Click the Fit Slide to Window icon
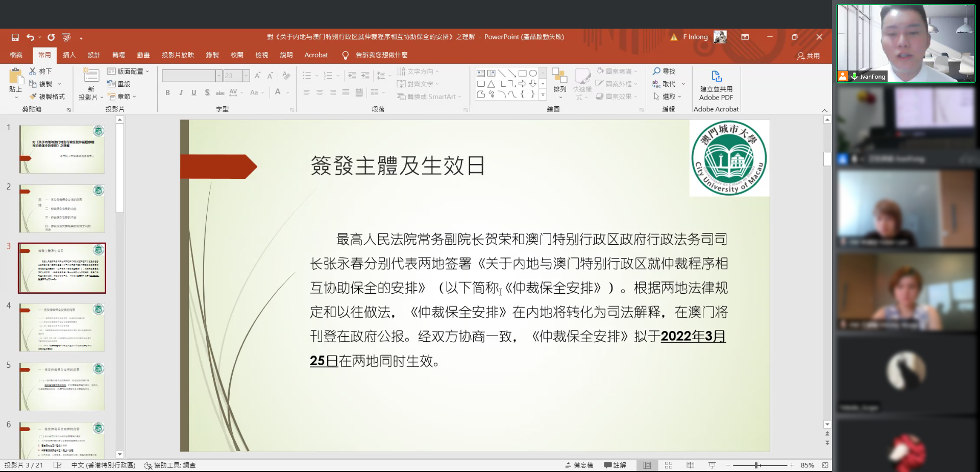This screenshot has width=980, height=472. click(825, 465)
